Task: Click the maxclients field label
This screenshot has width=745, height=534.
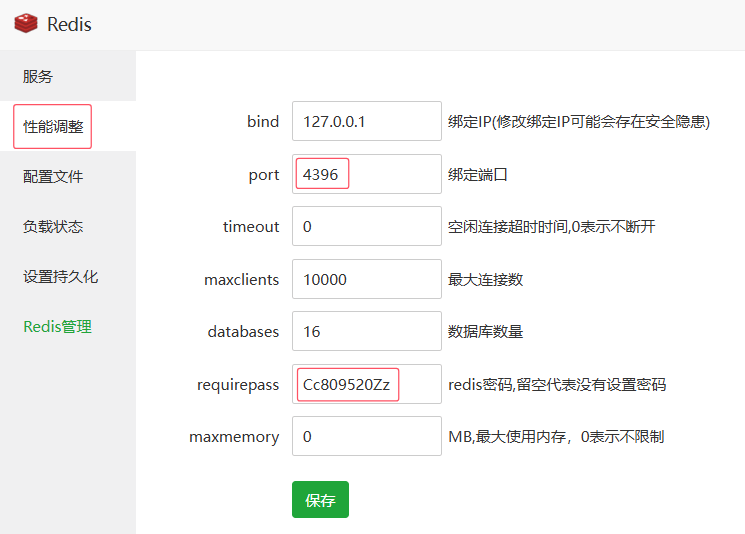Action: (x=242, y=280)
